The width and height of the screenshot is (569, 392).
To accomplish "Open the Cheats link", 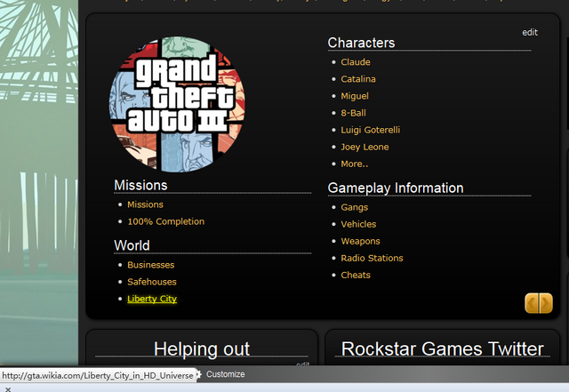I will 356,276.
